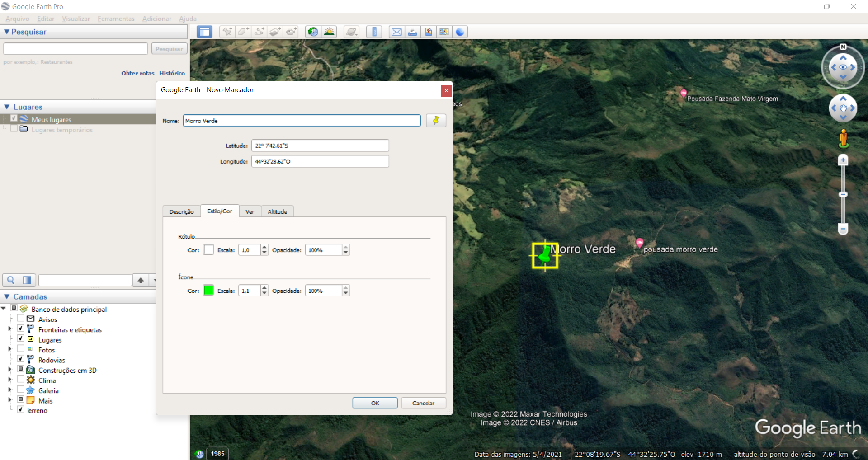Open the Arquivo menu
Image resolution: width=868 pixels, height=460 pixels.
point(17,19)
